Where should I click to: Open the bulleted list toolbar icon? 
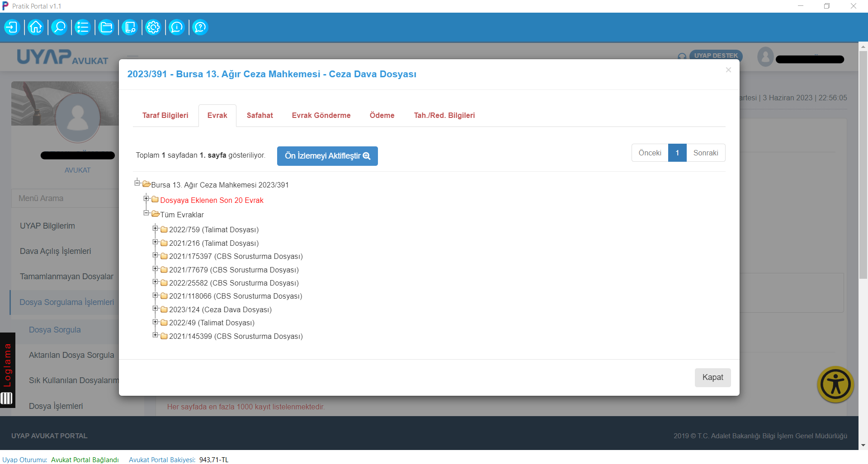(x=83, y=28)
